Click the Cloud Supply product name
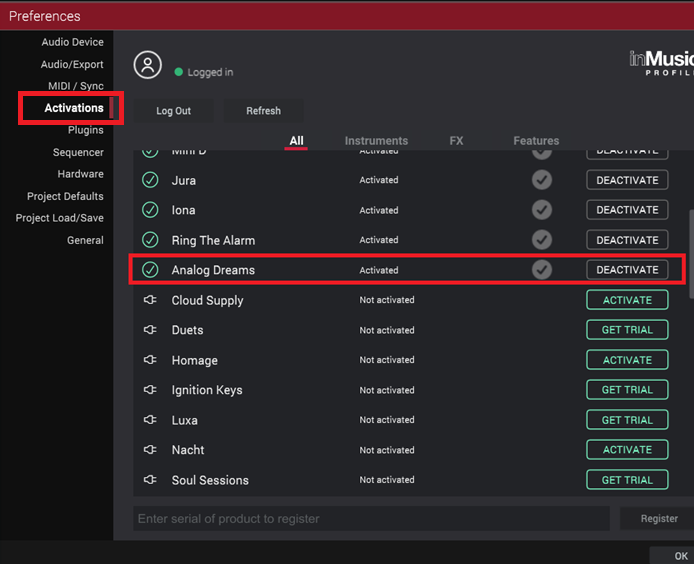 coord(207,301)
